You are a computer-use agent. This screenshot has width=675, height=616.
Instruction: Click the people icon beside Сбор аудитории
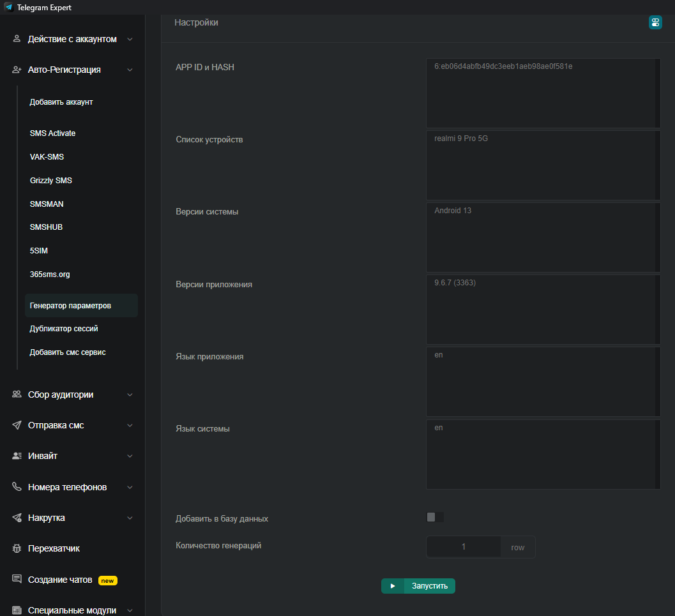point(17,394)
